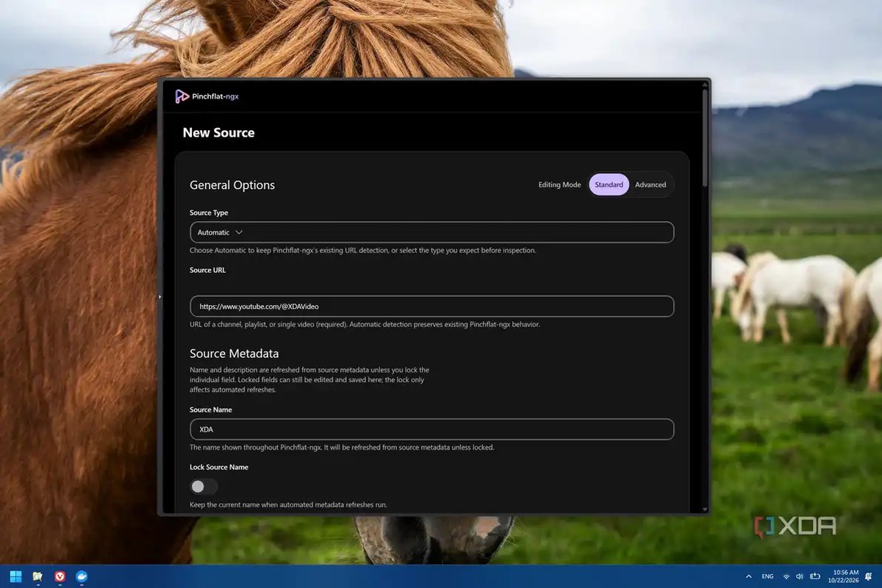Click the "Editing Mode" label
The width and height of the screenshot is (882, 588).
click(x=559, y=185)
